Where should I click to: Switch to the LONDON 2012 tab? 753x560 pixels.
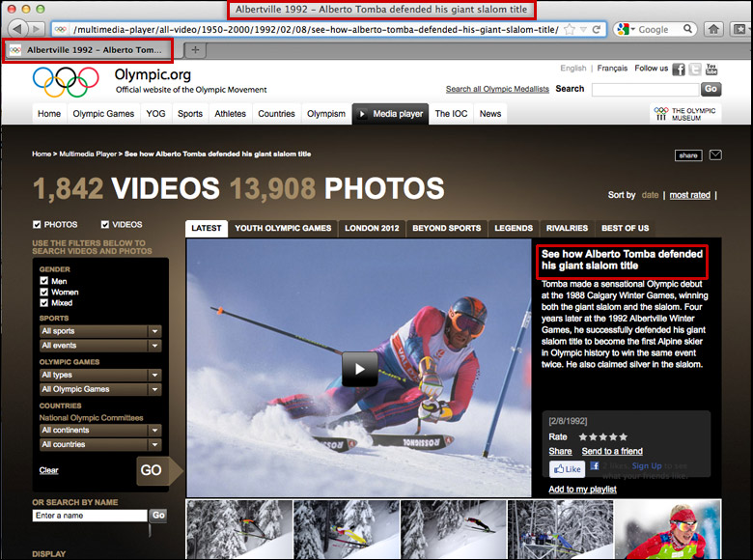(x=371, y=228)
